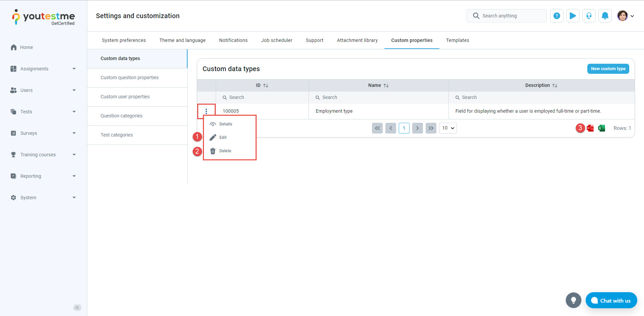Open the Chat with us button
644x316 pixels.
611,301
